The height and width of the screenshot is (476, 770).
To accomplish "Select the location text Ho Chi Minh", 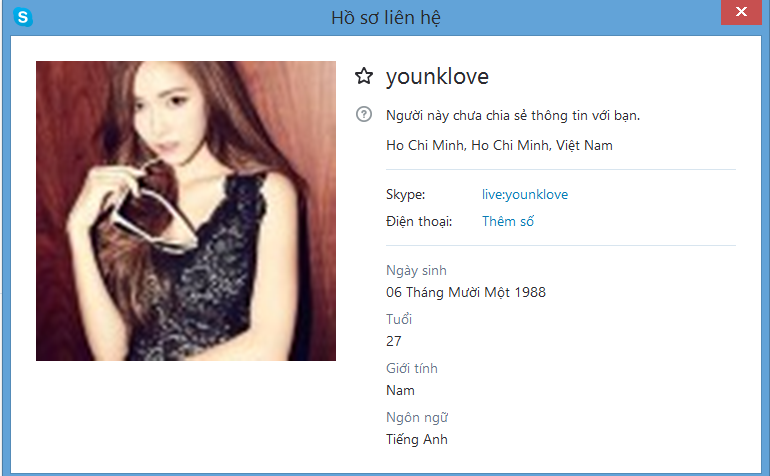I will [499, 145].
